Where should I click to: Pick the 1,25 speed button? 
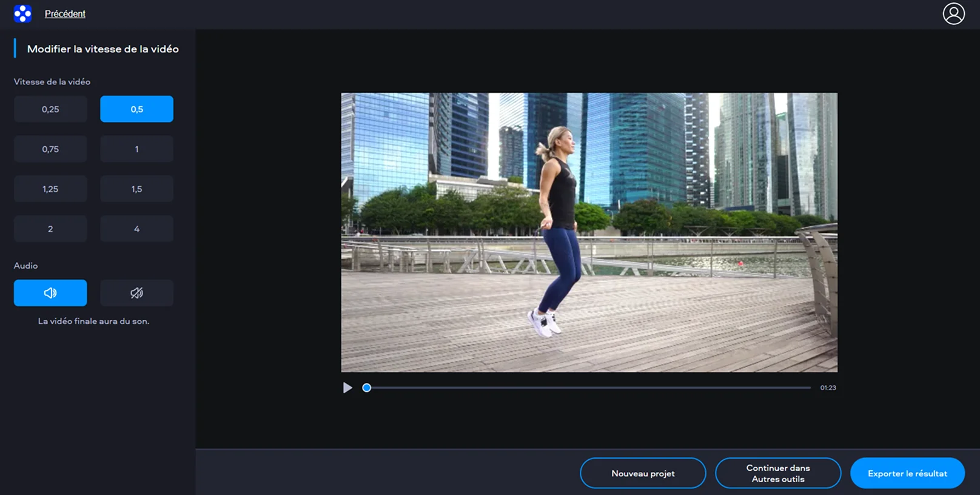click(50, 189)
